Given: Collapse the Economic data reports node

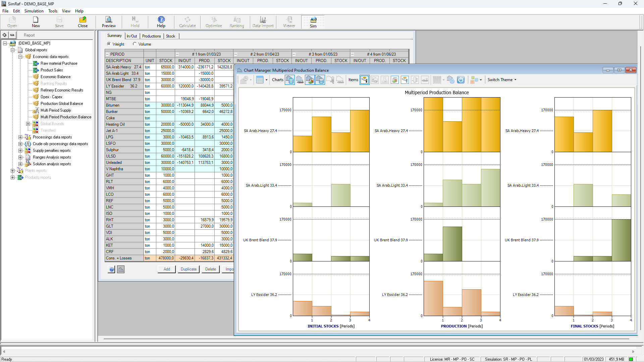Looking at the screenshot, I should (x=20, y=57).
